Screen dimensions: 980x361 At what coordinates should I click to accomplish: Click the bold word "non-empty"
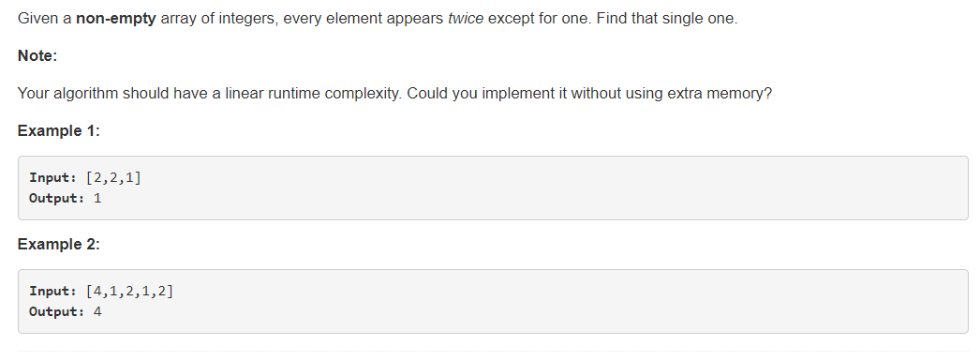[115, 19]
